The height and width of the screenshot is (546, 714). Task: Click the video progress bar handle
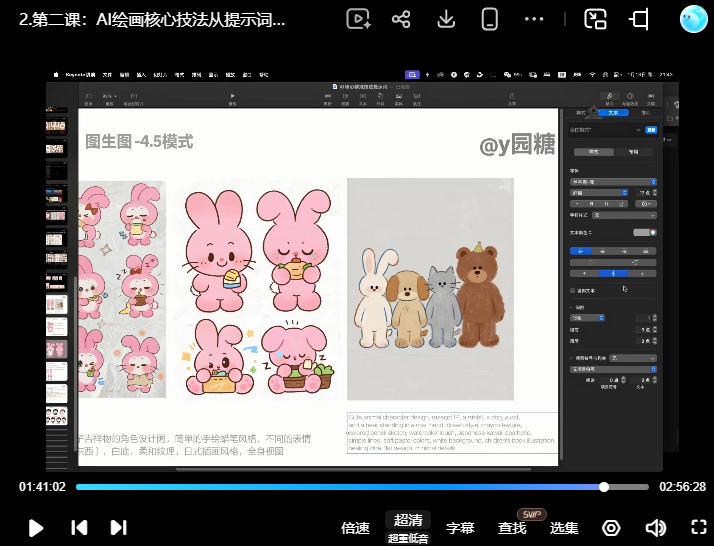click(x=604, y=487)
